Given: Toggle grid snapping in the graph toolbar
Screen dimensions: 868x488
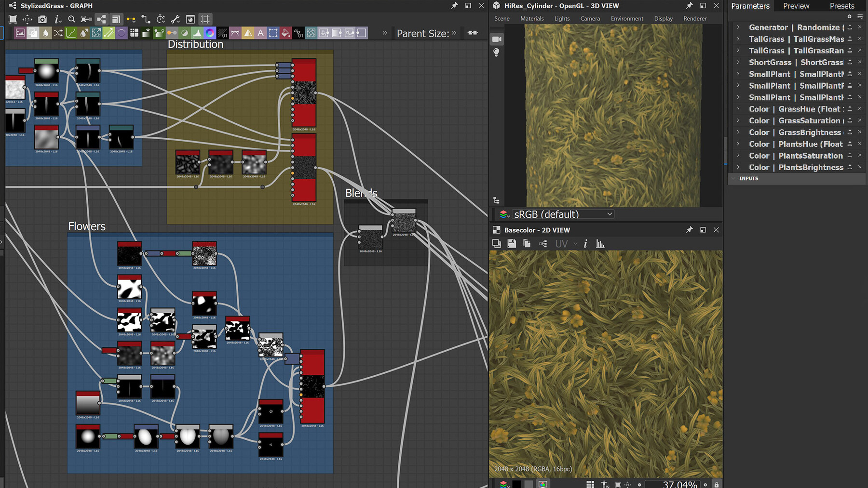Looking at the screenshot, I should (205, 19).
